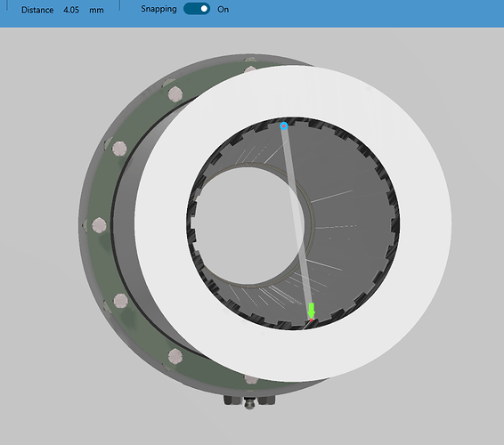Pick the lower-left bolt head near ring edge
Screen dimensions: 504x445
click(x=175, y=356)
